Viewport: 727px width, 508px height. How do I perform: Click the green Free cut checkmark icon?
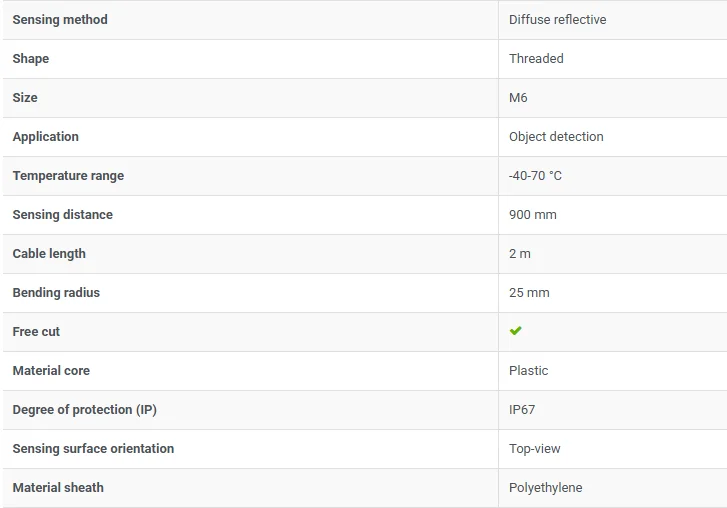pos(515,331)
